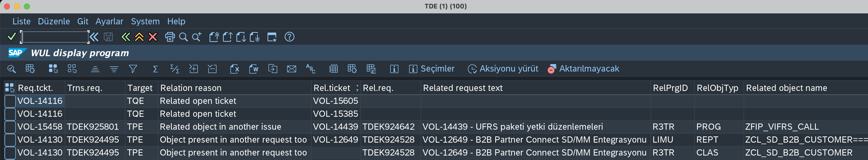Click the Aksiyonu yürüt button

[503, 69]
